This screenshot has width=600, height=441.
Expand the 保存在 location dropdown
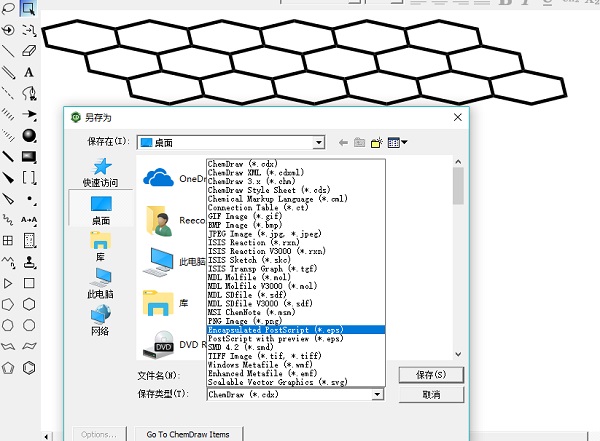(x=318, y=143)
